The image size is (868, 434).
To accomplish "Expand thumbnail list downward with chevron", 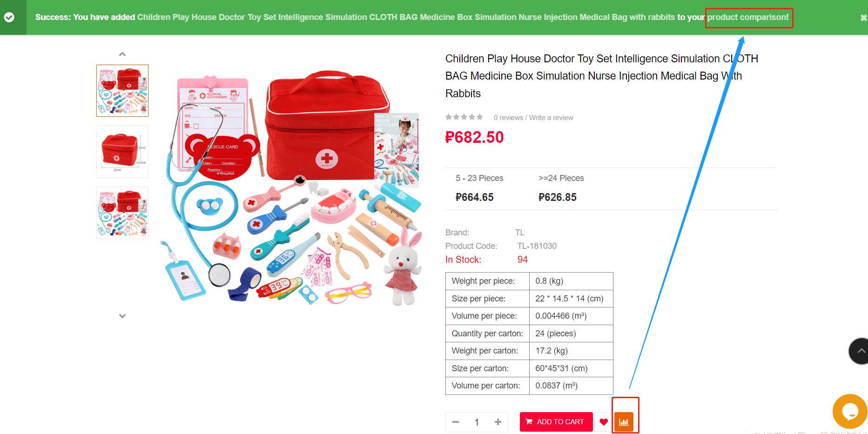I will pyautogui.click(x=122, y=316).
